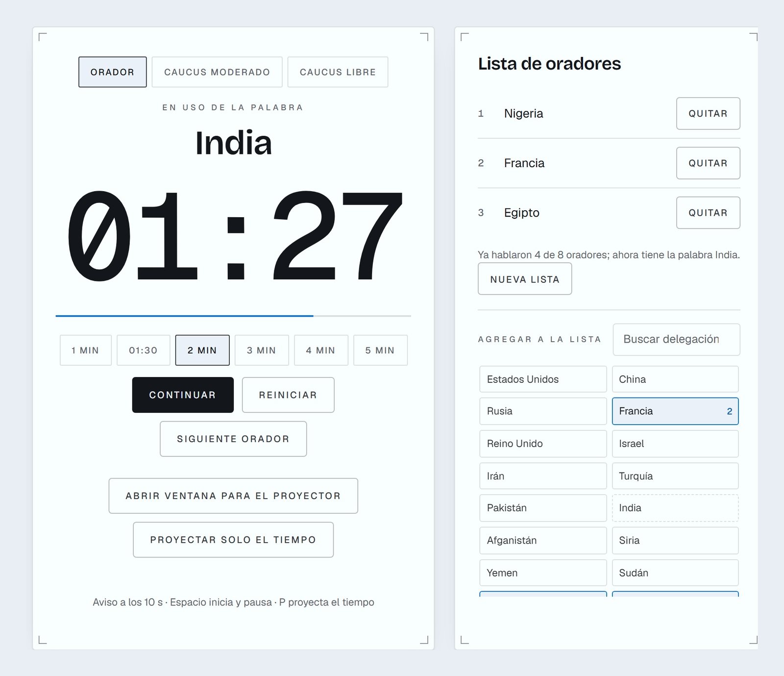Image resolution: width=784 pixels, height=676 pixels.
Task: Set speaking time to 1 MIN
Action: 86,350
